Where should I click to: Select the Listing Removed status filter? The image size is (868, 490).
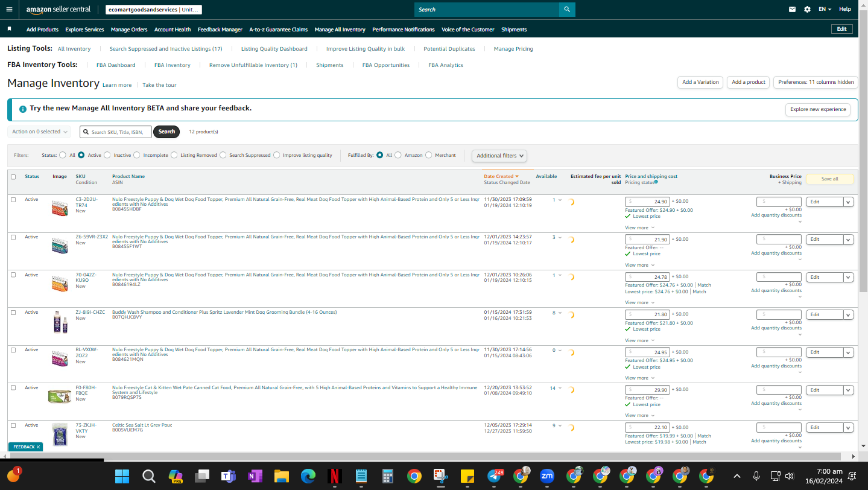point(174,155)
